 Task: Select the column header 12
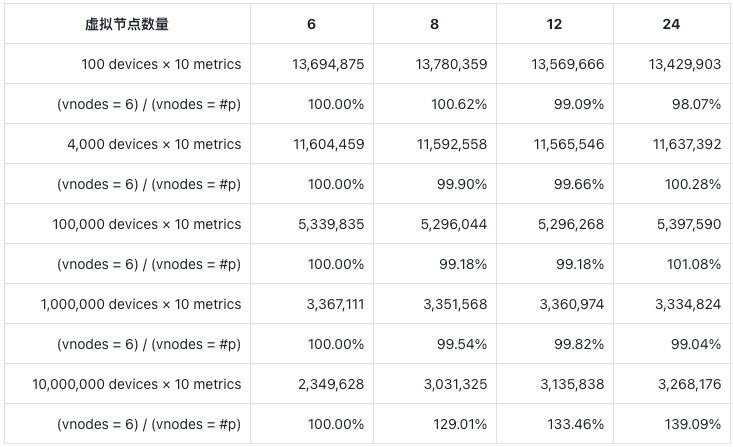[553, 24]
